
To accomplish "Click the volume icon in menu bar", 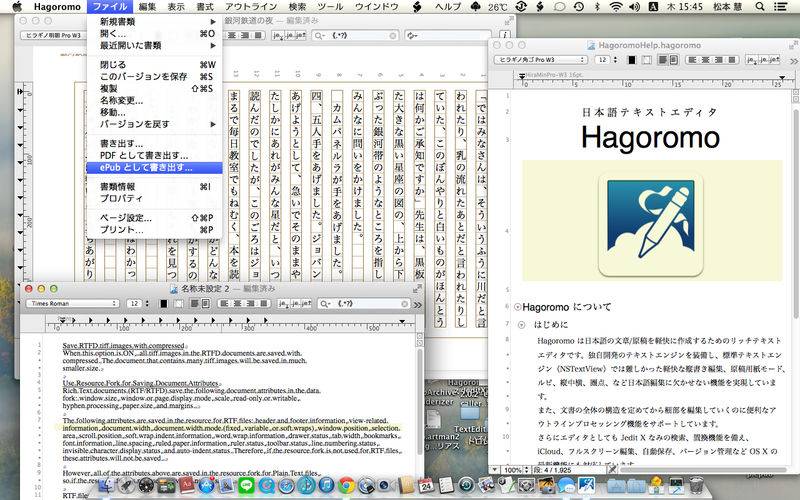I will tap(634, 7).
